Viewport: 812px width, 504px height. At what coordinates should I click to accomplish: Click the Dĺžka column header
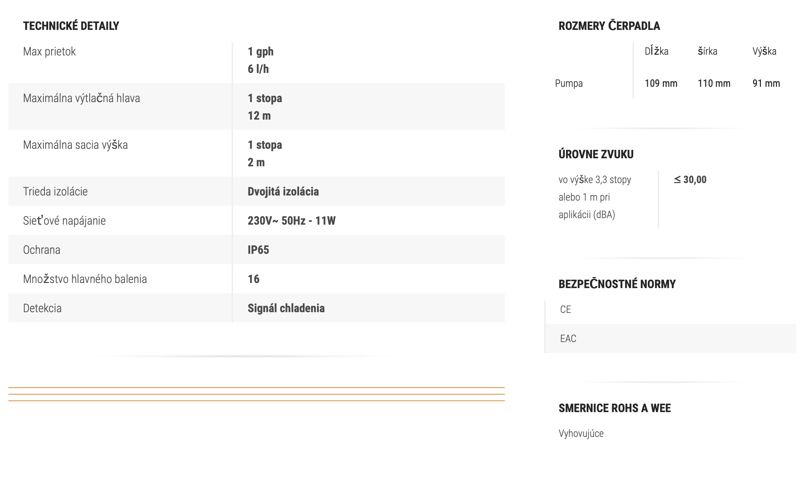point(656,51)
